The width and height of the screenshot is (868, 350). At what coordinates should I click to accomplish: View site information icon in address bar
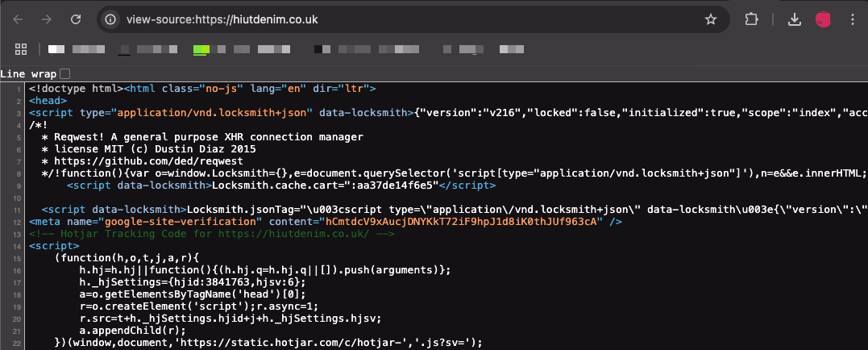[110, 20]
